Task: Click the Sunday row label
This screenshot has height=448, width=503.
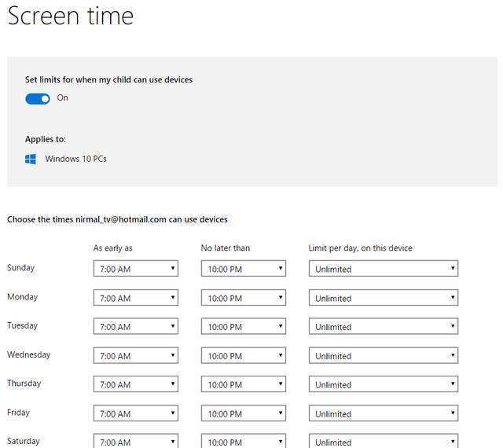Action: pos(21,268)
